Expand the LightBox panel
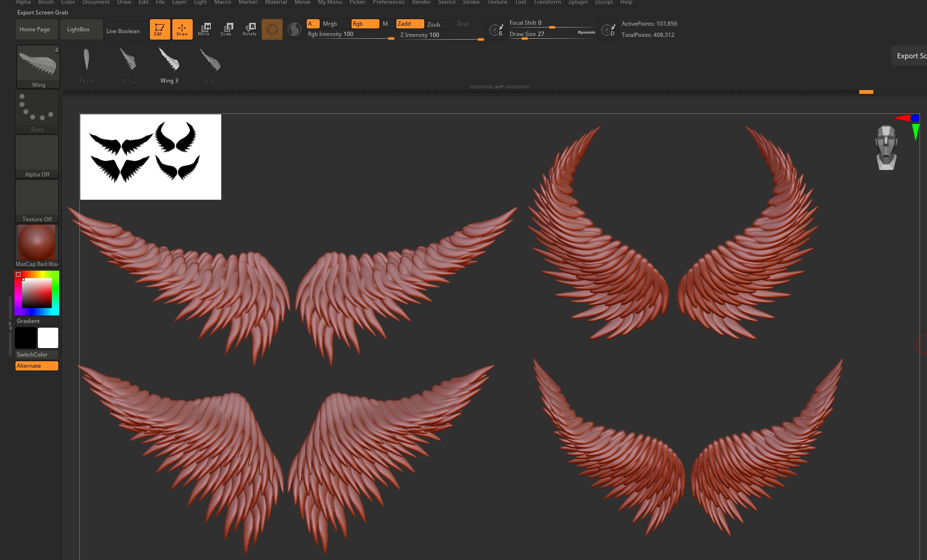Viewport: 927px width, 560px height. [81, 29]
